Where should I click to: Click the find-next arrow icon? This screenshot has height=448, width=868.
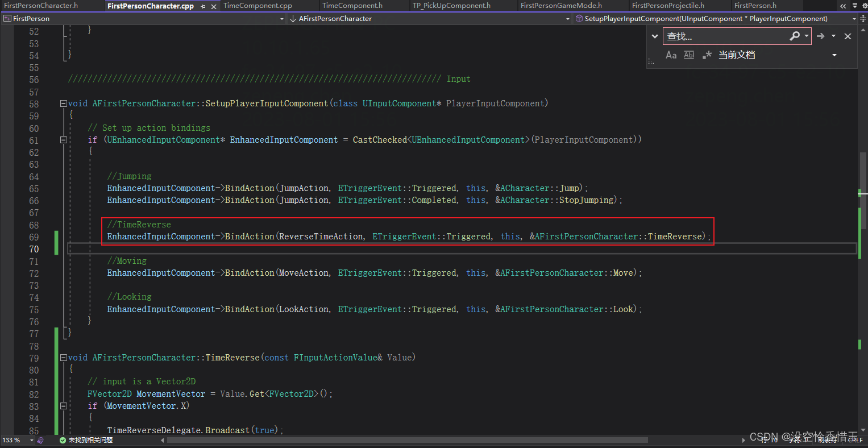(x=820, y=36)
